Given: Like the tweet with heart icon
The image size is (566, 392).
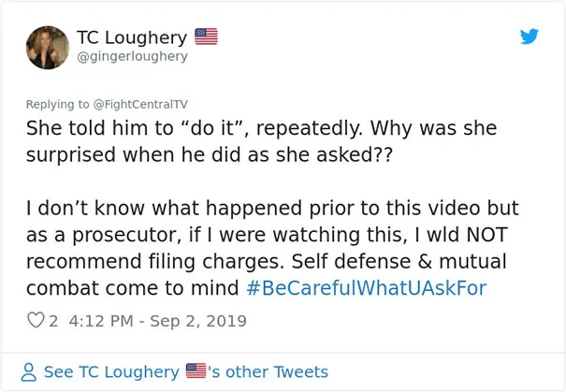Looking at the screenshot, I should pos(36,320).
